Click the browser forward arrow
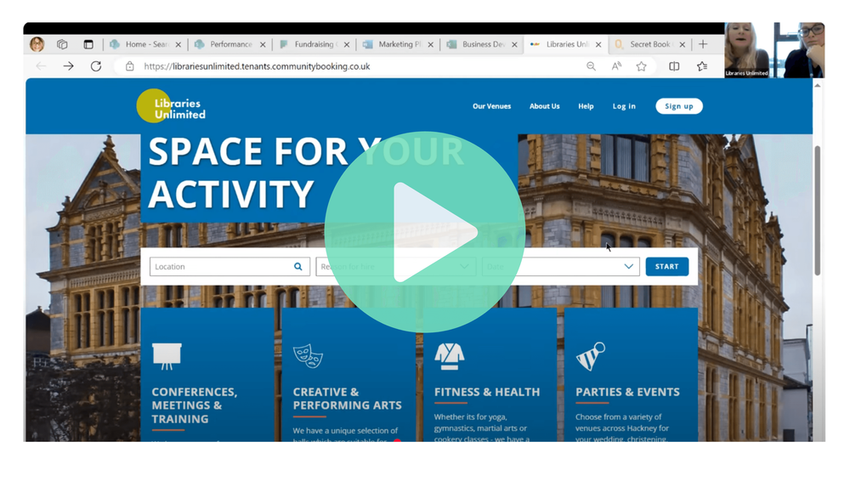850x504 pixels. click(x=68, y=66)
